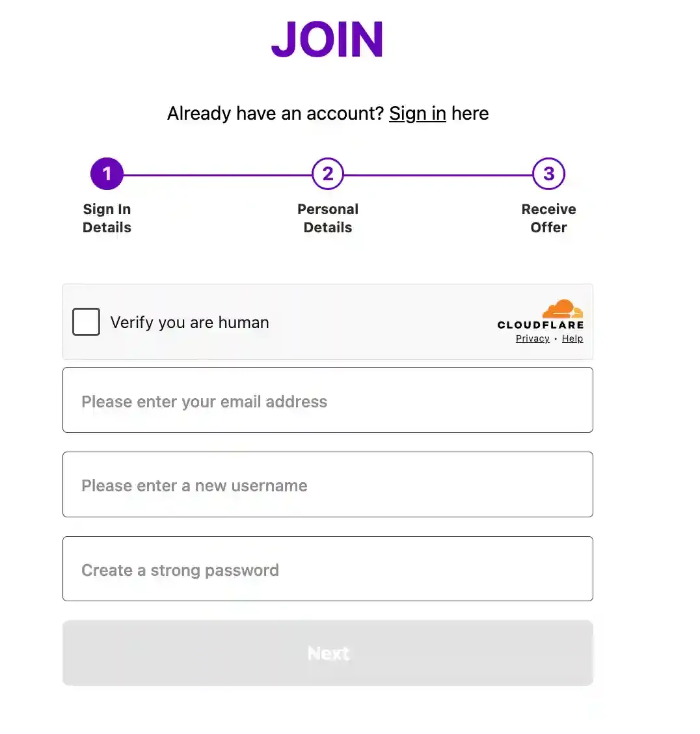Click the CLOUDFLARE wordmark text

click(541, 325)
